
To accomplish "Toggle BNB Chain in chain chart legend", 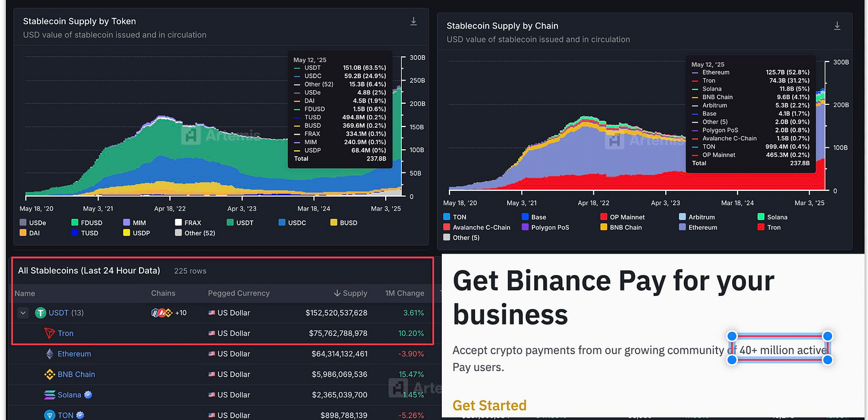I will pyautogui.click(x=621, y=227).
